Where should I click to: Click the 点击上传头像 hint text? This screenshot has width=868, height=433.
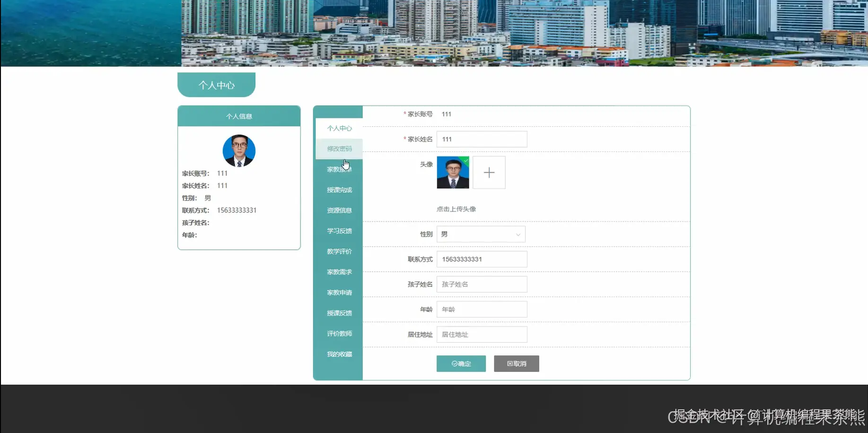(x=456, y=209)
